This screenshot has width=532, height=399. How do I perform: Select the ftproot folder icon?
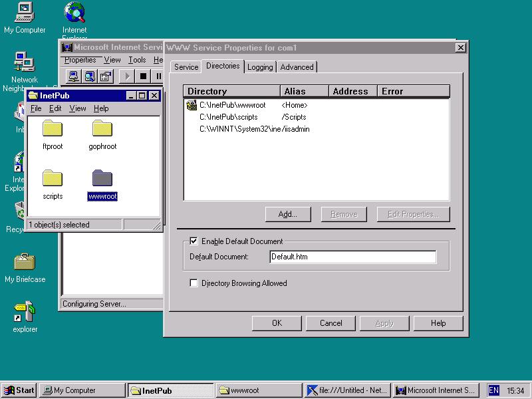click(x=53, y=128)
